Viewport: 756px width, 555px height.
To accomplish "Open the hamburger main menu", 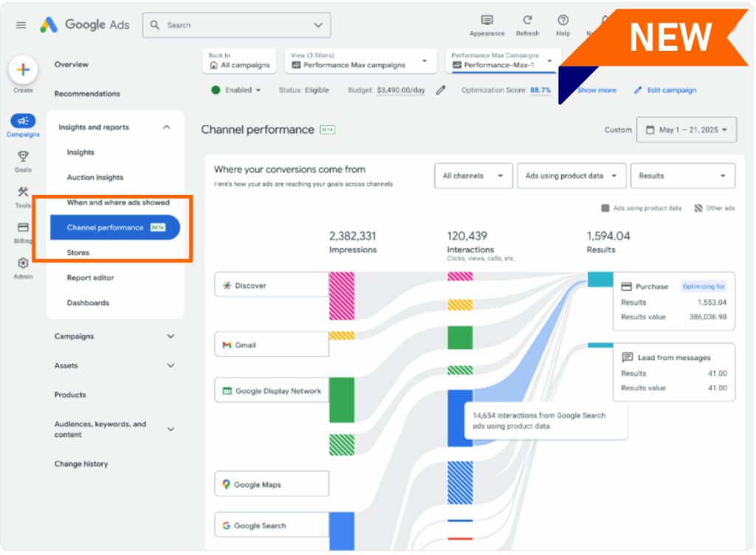I will (21, 25).
